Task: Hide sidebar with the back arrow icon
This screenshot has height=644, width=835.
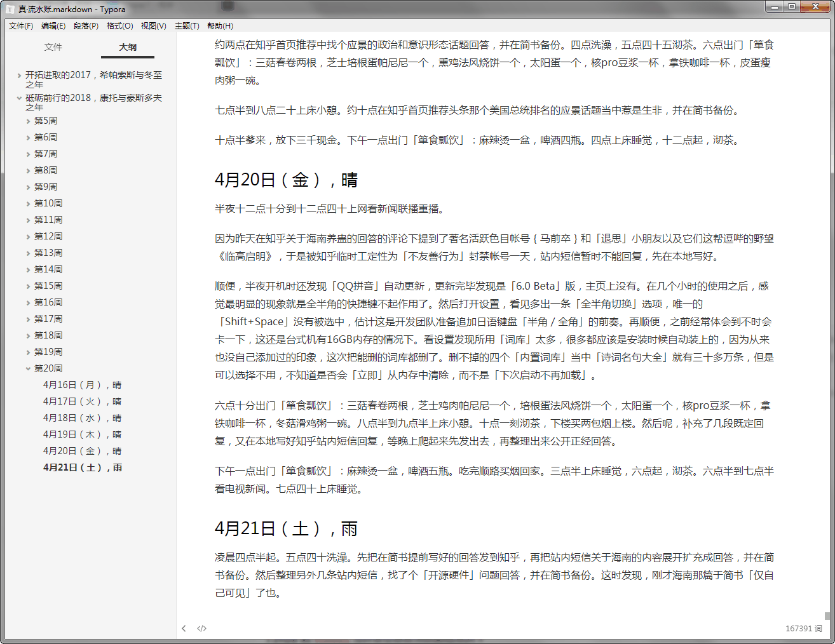Action: (x=184, y=629)
